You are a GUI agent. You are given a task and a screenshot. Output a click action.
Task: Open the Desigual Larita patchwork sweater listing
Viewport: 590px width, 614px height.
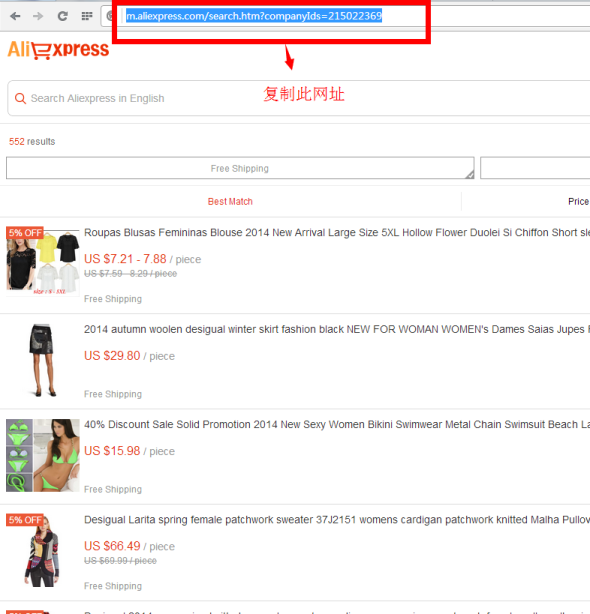[337, 520]
